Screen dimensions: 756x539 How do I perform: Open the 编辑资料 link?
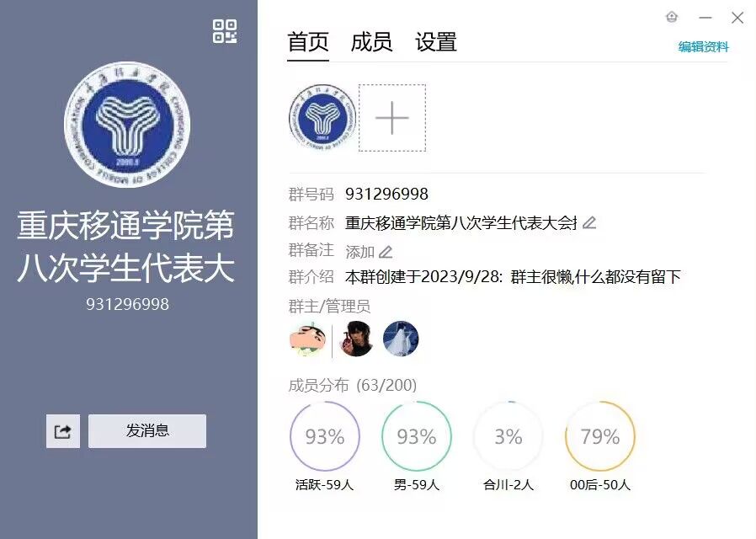[x=704, y=47]
